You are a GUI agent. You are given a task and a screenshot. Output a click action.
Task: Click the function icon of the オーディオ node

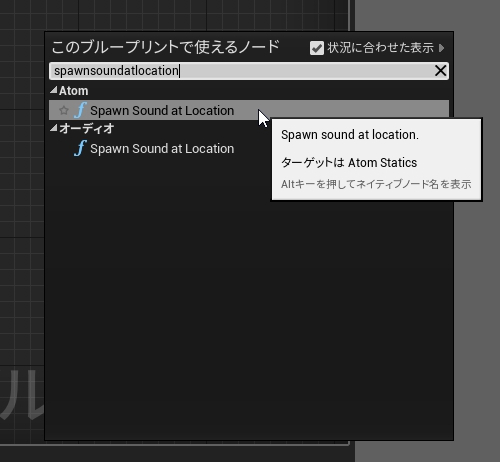point(80,148)
